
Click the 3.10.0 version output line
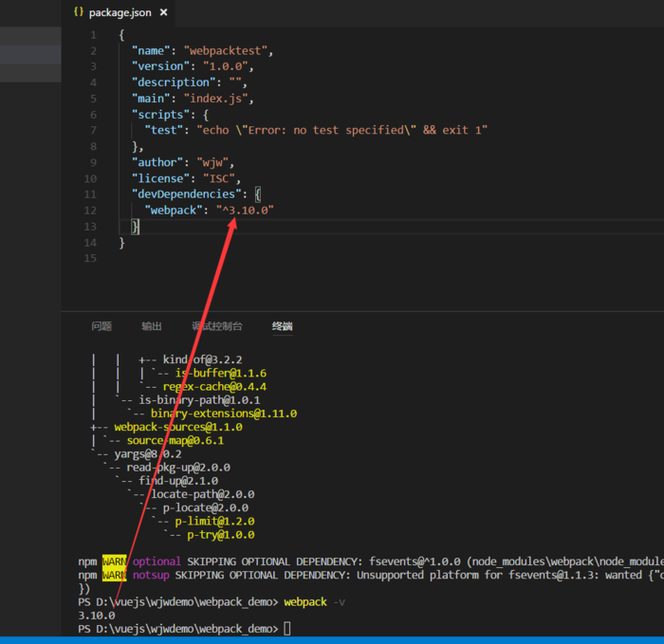97,616
